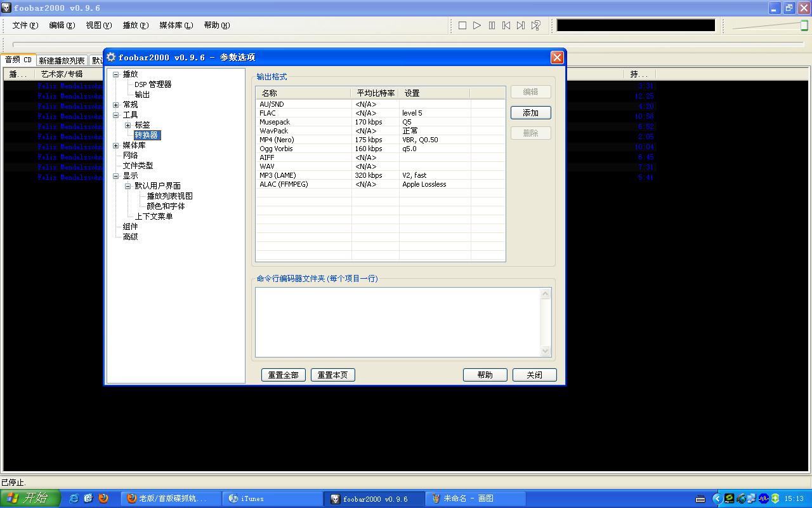Select the MP3 (LAME) format row

380,175
